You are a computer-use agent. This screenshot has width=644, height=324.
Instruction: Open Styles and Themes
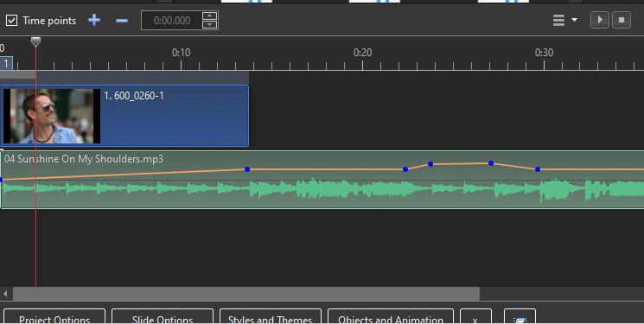tap(271, 317)
